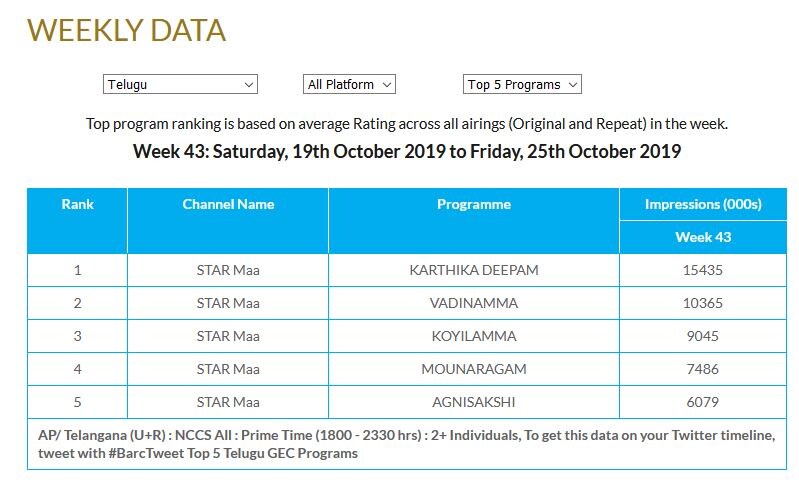Click the Channel Name column header
Image resolution: width=799 pixels, height=485 pixels.
[228, 204]
